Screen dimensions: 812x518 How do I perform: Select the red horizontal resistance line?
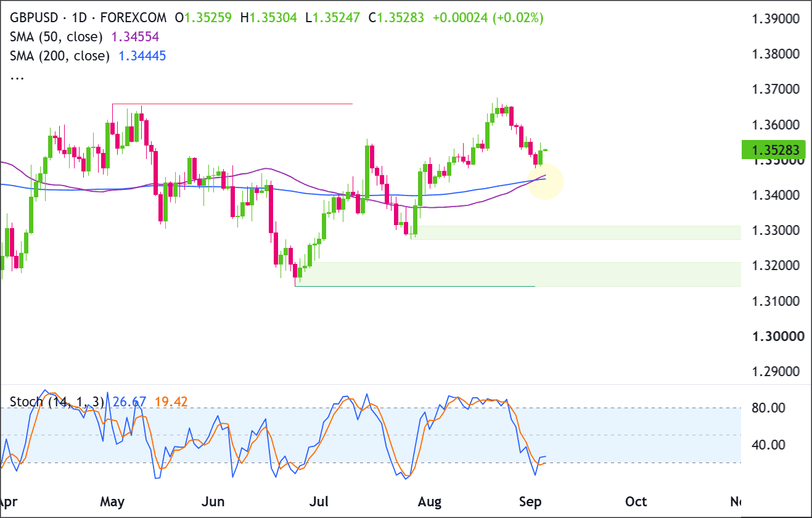(x=232, y=104)
